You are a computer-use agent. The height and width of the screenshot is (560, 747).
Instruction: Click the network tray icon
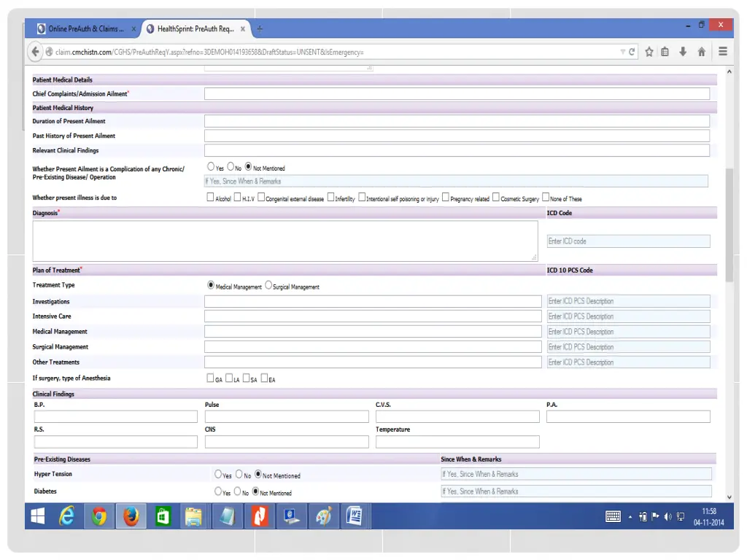pos(681,517)
